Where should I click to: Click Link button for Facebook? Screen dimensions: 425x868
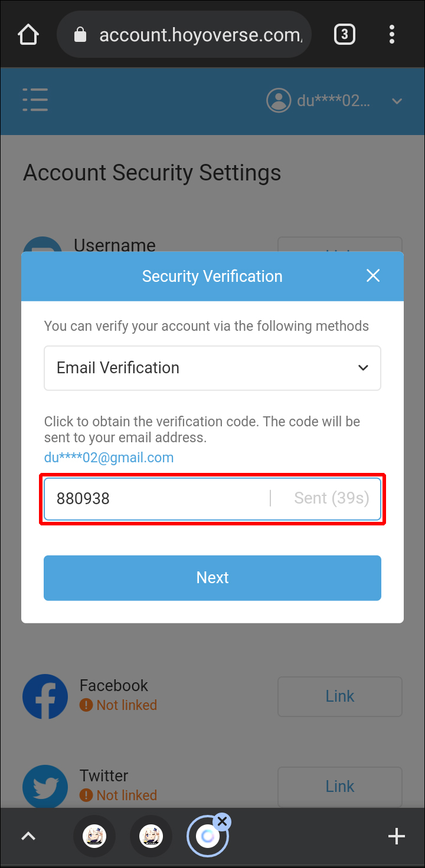[x=340, y=696]
